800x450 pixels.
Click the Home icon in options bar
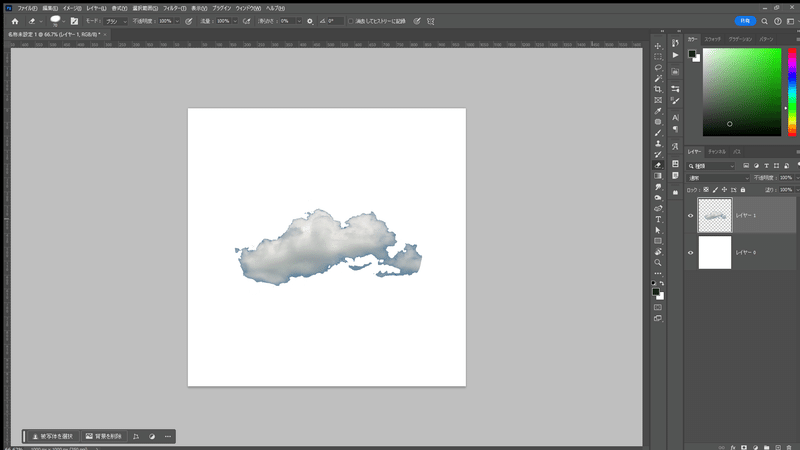pos(15,21)
